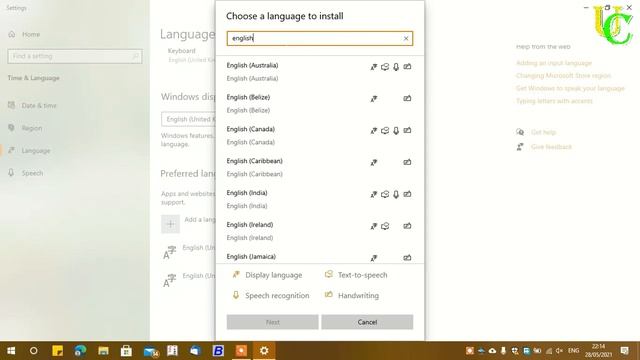Open Typing letters with accents link
The height and width of the screenshot is (360, 640).
(x=554, y=101)
